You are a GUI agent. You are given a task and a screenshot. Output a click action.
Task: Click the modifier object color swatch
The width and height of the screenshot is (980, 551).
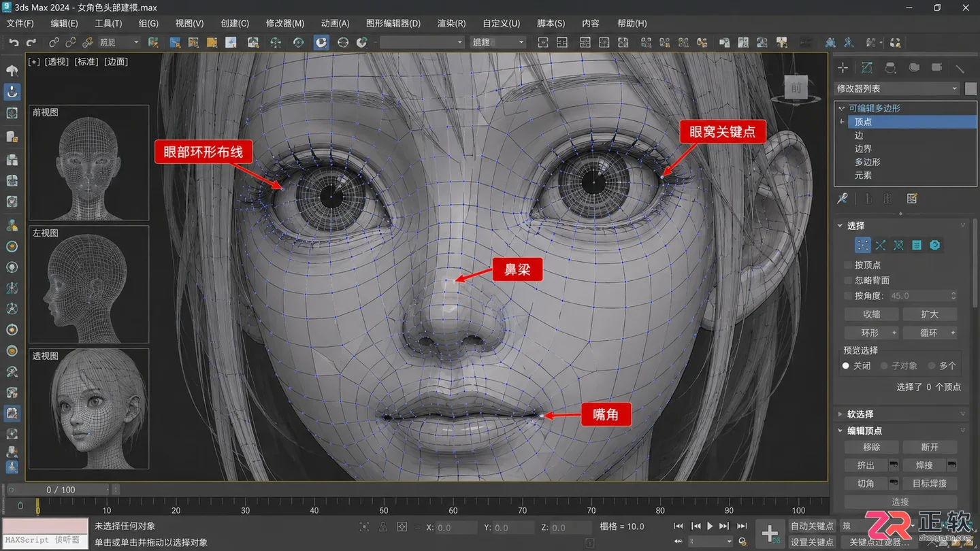pos(970,88)
